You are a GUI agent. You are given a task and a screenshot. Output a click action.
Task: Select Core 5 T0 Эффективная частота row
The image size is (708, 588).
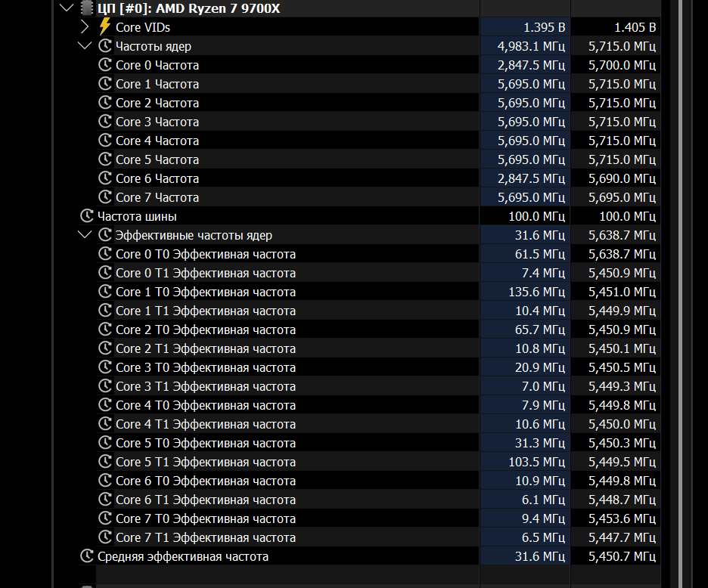click(378, 443)
